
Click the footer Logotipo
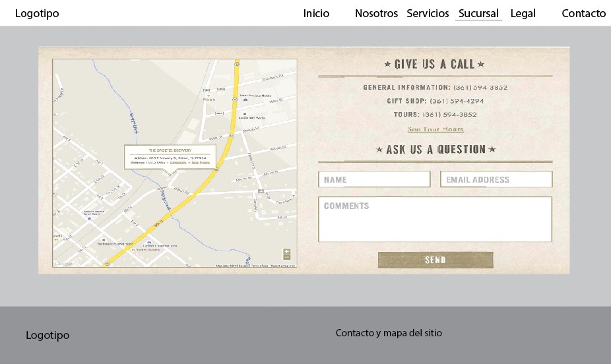tap(48, 335)
